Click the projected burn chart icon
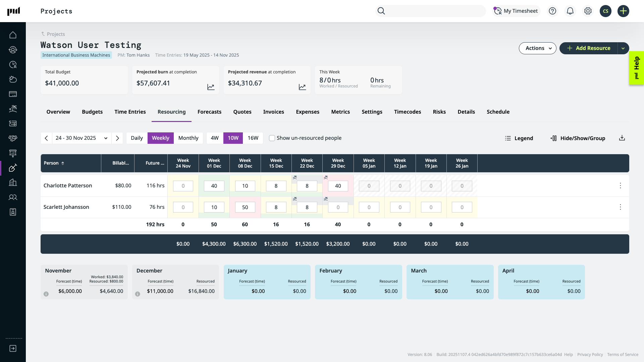This screenshot has width=644, height=362. [211, 87]
